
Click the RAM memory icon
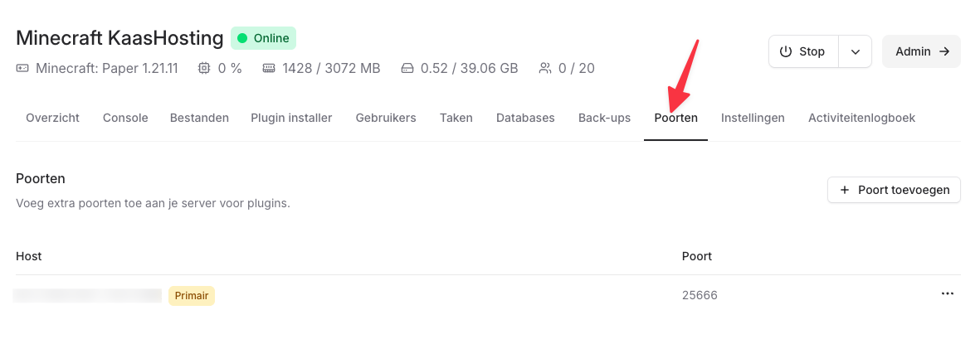[x=269, y=68]
